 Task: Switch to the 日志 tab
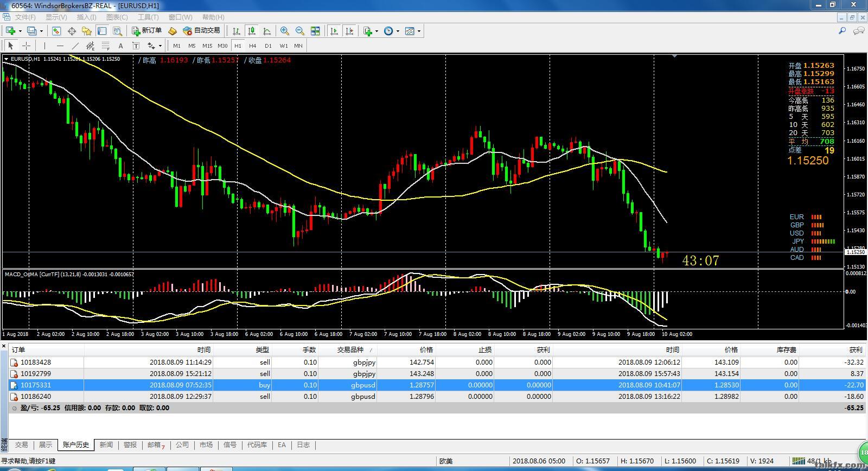(x=303, y=445)
